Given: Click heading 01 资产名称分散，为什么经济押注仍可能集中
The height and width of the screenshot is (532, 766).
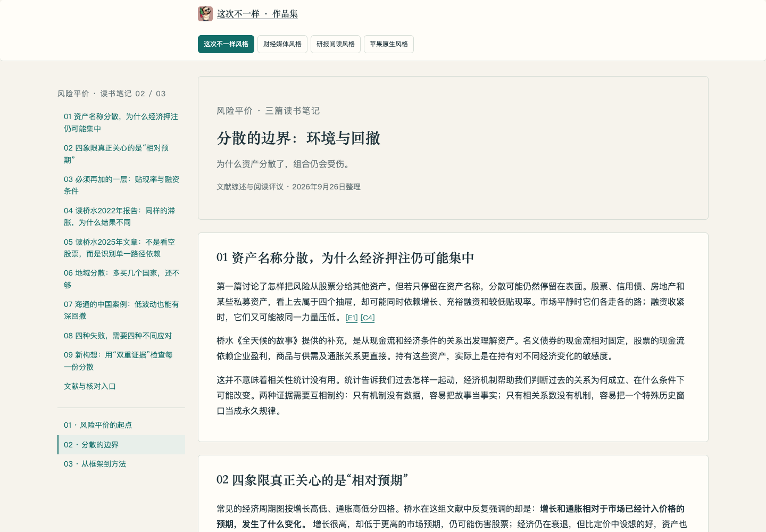Looking at the screenshot, I should click(345, 258).
